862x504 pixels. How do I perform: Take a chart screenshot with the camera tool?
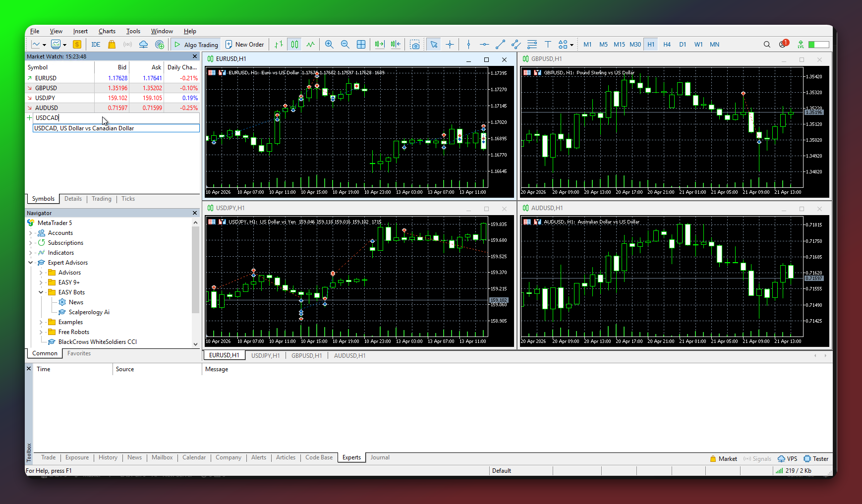(415, 44)
